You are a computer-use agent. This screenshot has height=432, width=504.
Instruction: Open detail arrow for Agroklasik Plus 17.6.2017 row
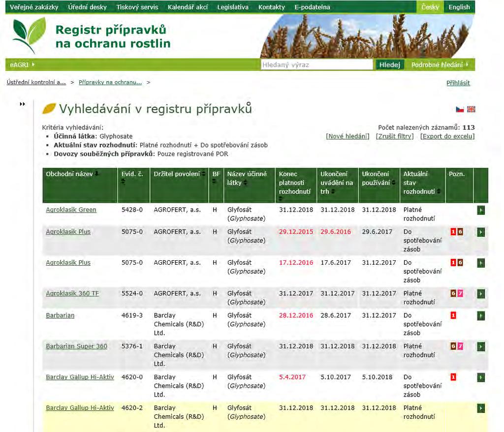[481, 263]
